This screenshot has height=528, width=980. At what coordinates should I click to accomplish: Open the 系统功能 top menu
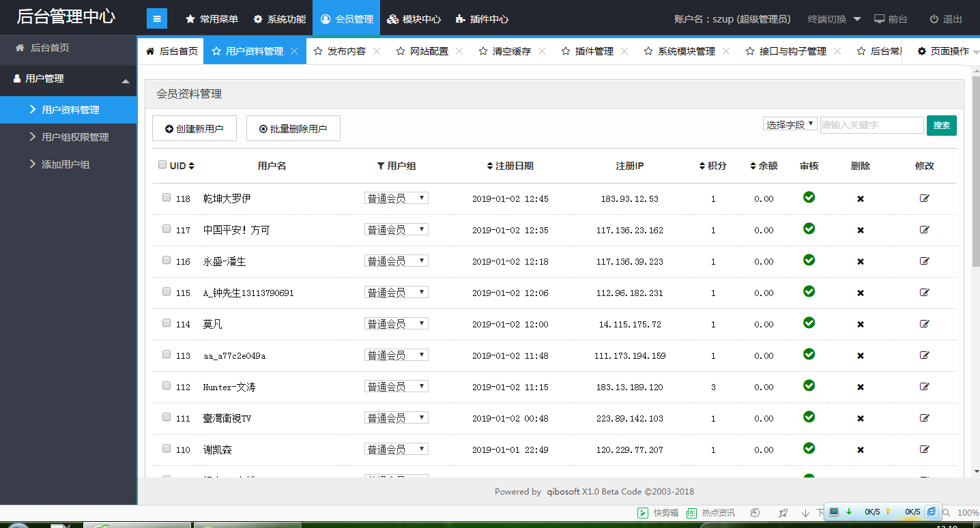point(280,19)
